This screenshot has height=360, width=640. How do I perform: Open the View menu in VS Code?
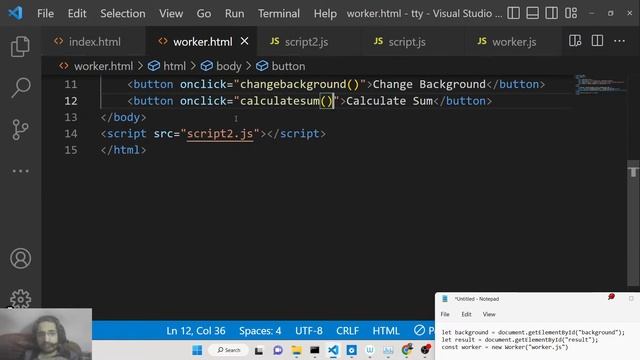point(171,13)
